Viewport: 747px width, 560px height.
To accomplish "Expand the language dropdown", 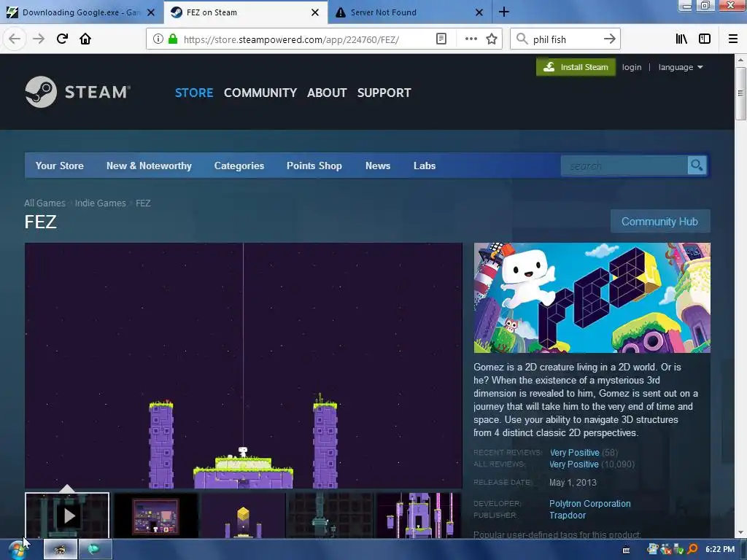I will (681, 67).
